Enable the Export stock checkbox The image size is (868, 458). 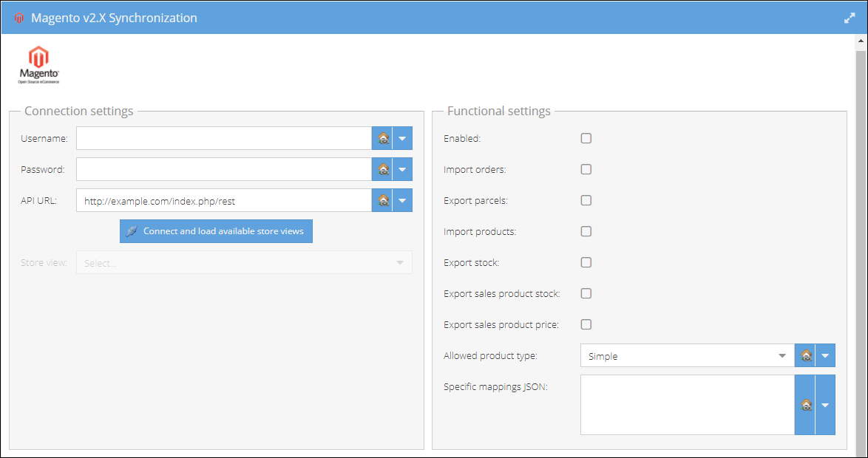[586, 262]
